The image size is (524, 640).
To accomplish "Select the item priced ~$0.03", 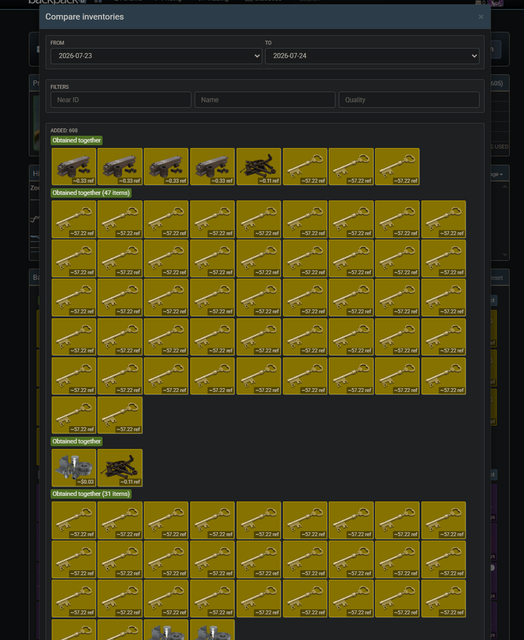I will click(x=74, y=468).
